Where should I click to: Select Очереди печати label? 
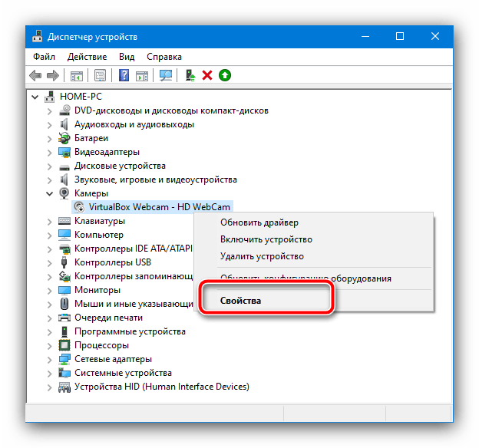click(109, 318)
